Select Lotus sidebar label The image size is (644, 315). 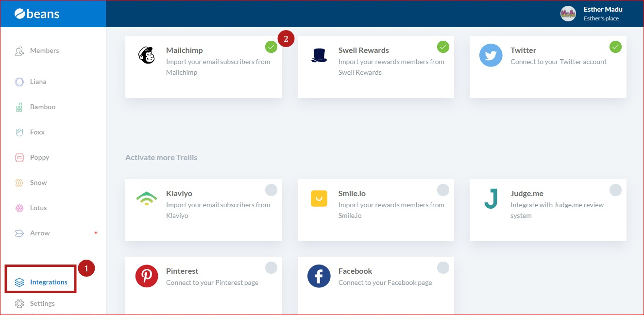point(38,208)
